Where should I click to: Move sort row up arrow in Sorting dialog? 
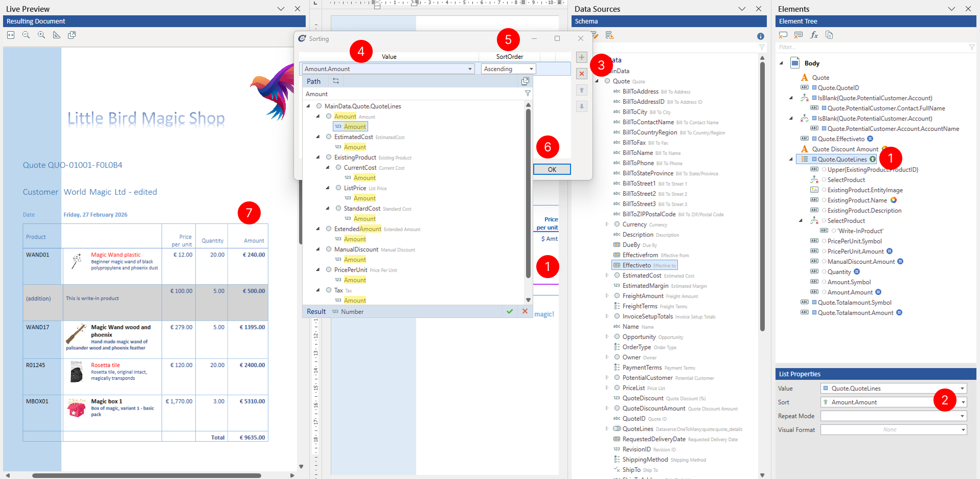point(582,90)
